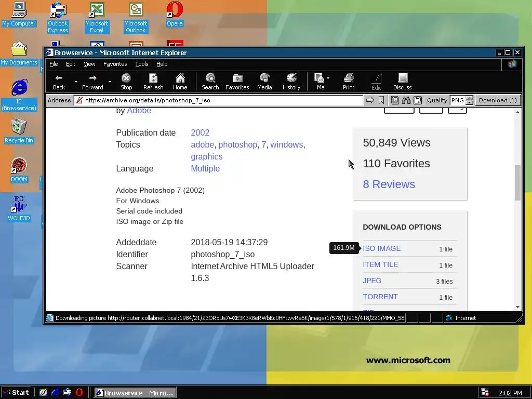Open the Discuss toolbar button
The height and width of the screenshot is (399, 532).
[403, 82]
